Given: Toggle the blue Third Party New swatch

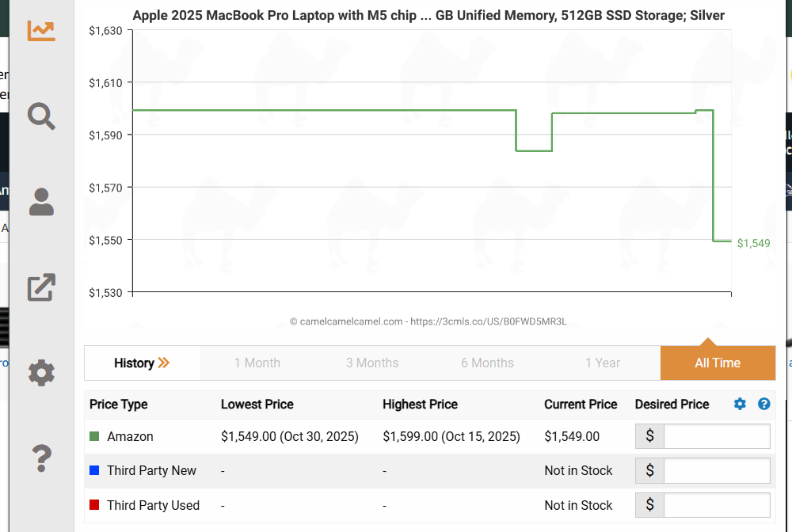Looking at the screenshot, I should [94, 470].
